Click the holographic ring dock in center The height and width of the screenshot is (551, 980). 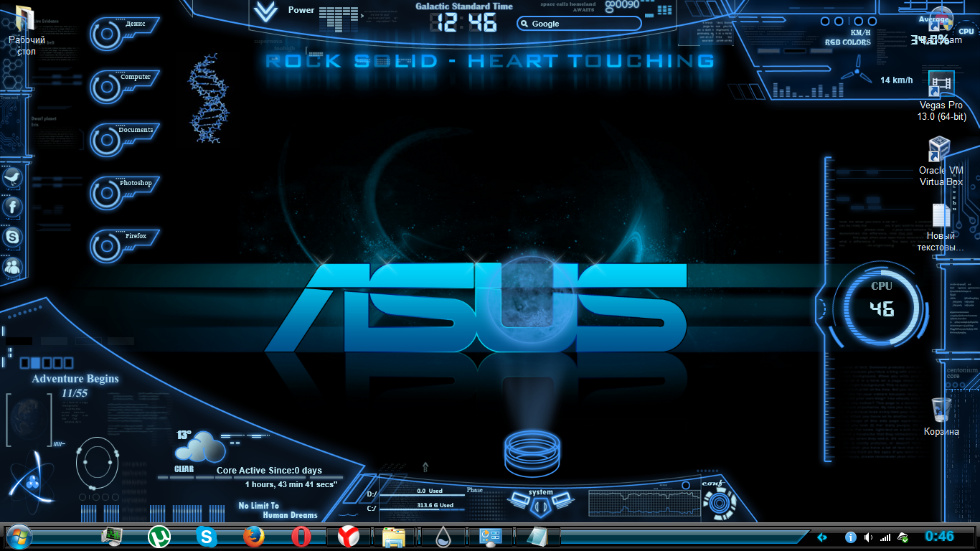[532, 453]
